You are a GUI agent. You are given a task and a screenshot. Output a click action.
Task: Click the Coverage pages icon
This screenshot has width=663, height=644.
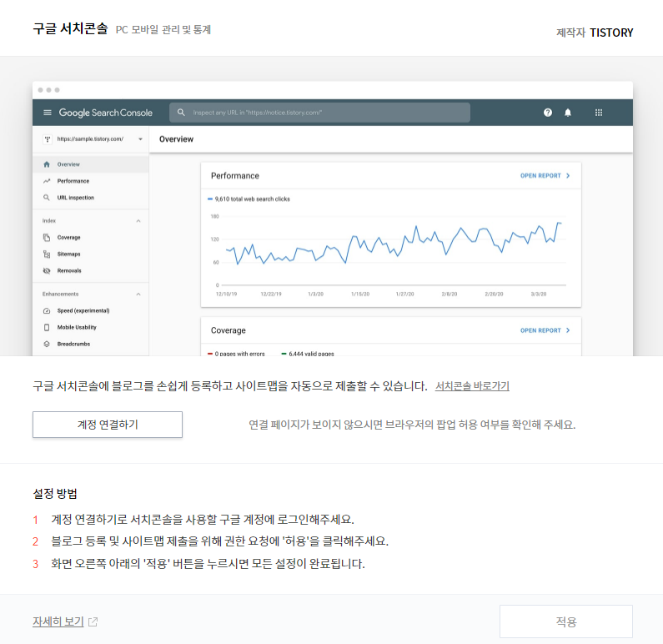click(x=47, y=238)
